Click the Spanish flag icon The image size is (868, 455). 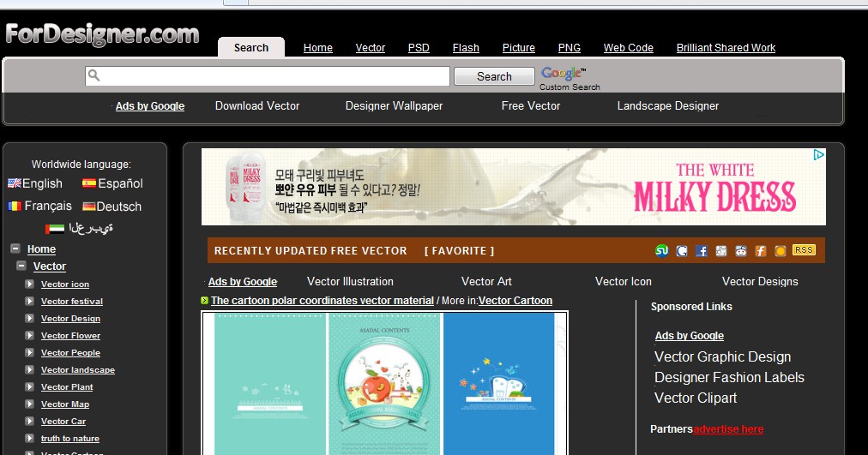89,183
